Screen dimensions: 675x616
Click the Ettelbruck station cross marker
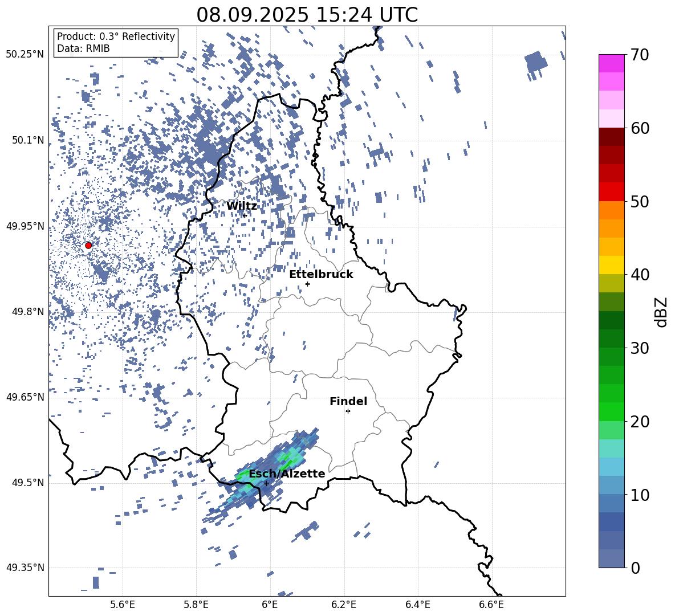pyautogui.click(x=307, y=284)
